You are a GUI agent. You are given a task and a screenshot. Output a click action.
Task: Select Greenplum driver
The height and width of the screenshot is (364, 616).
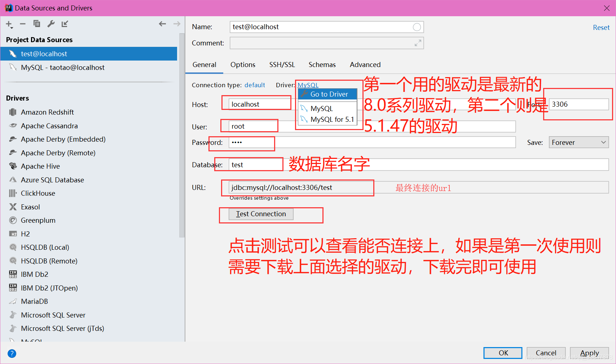coord(89,220)
